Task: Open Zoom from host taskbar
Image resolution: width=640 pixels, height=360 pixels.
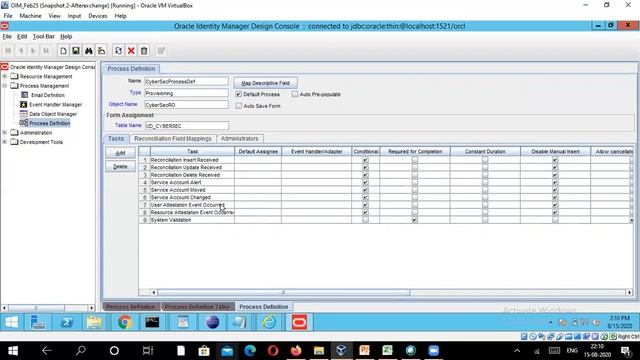Action: (433, 350)
